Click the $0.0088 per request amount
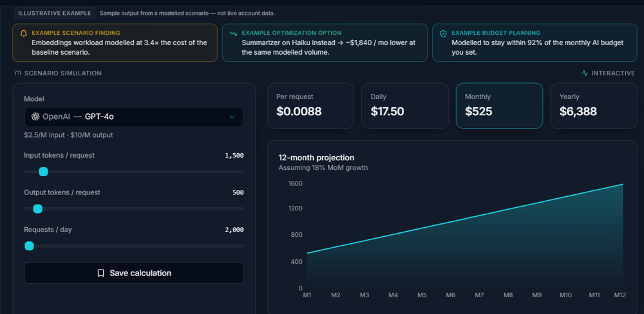This screenshot has height=314, width=644. click(299, 111)
